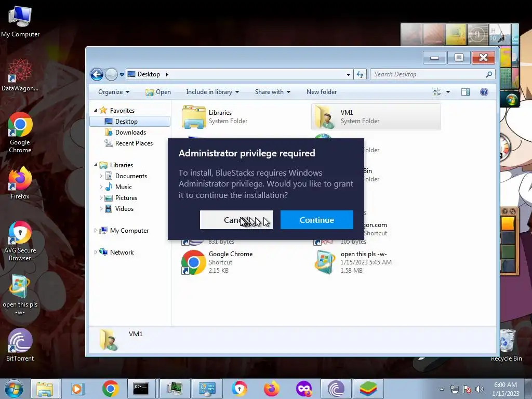
Task: Click the view mode icon
Action: (x=437, y=92)
